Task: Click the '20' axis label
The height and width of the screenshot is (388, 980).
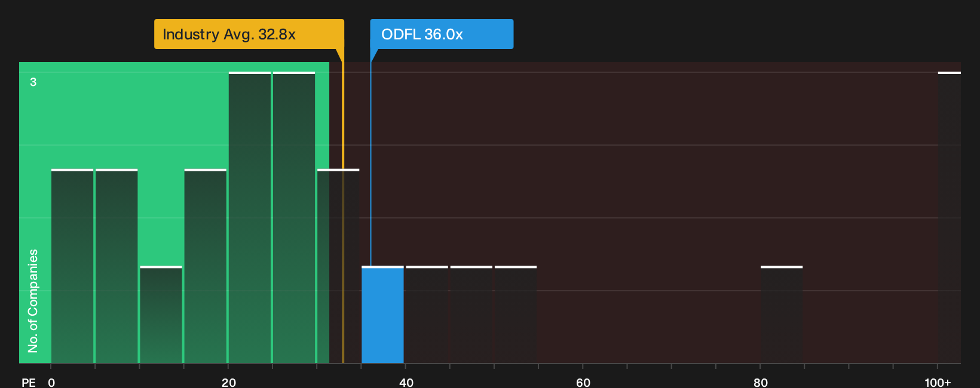Action: point(229,382)
